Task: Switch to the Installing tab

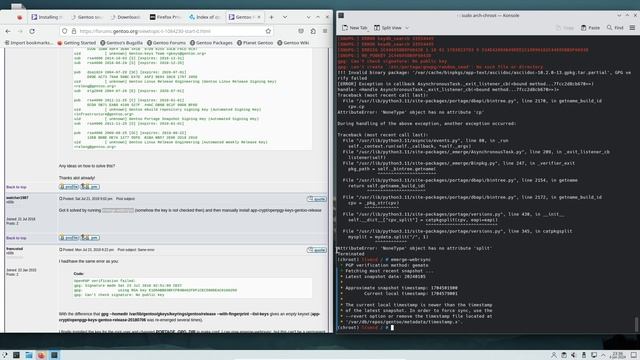Action: tap(47, 17)
